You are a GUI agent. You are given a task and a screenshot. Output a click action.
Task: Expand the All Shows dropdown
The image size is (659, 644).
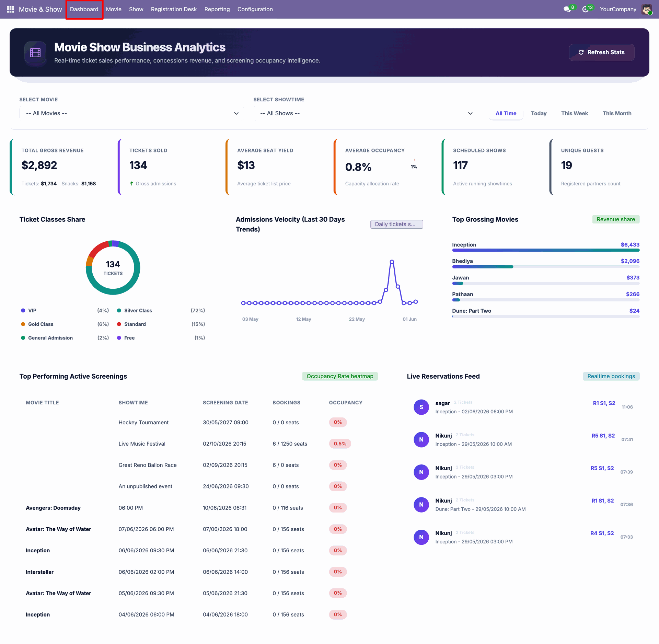366,113
